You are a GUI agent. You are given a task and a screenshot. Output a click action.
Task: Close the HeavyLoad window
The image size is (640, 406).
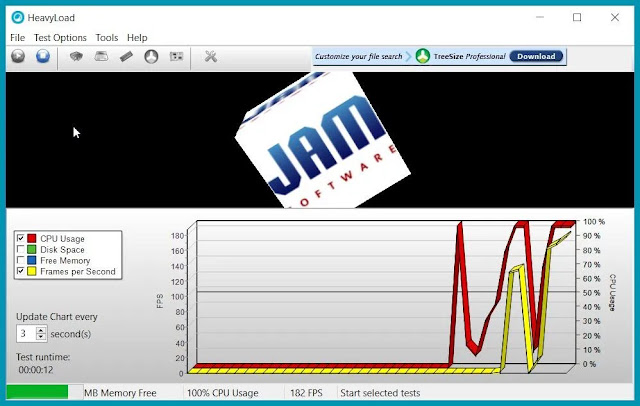point(615,17)
